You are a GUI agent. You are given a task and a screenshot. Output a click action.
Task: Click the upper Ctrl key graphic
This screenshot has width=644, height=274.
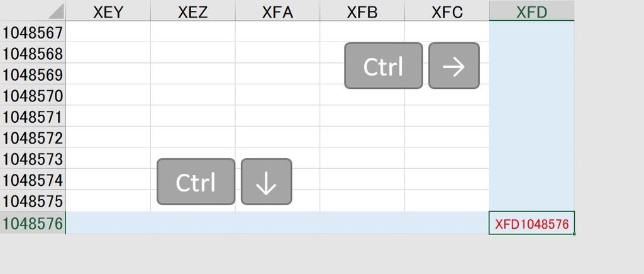(383, 66)
